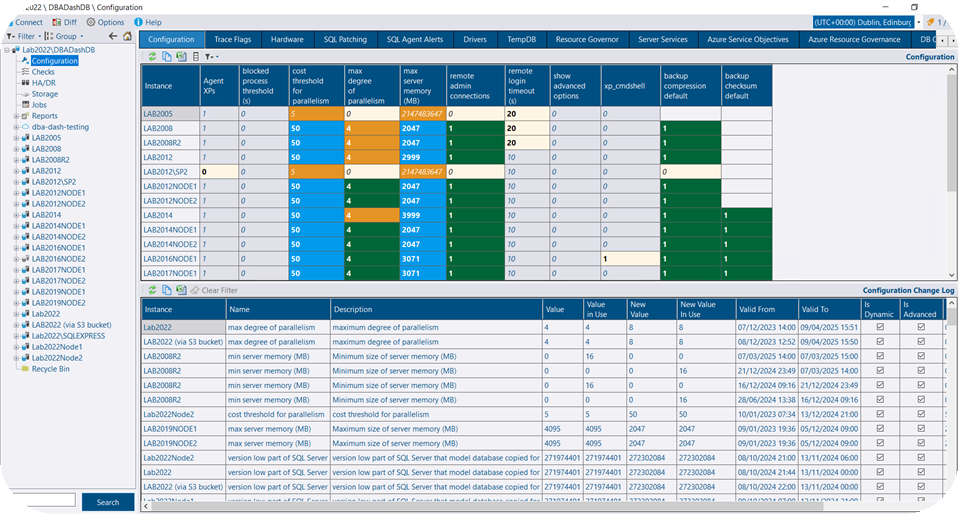
Task: Select xp_cmdshell value 1 for LAB2016NODE1
Action: pos(630,259)
